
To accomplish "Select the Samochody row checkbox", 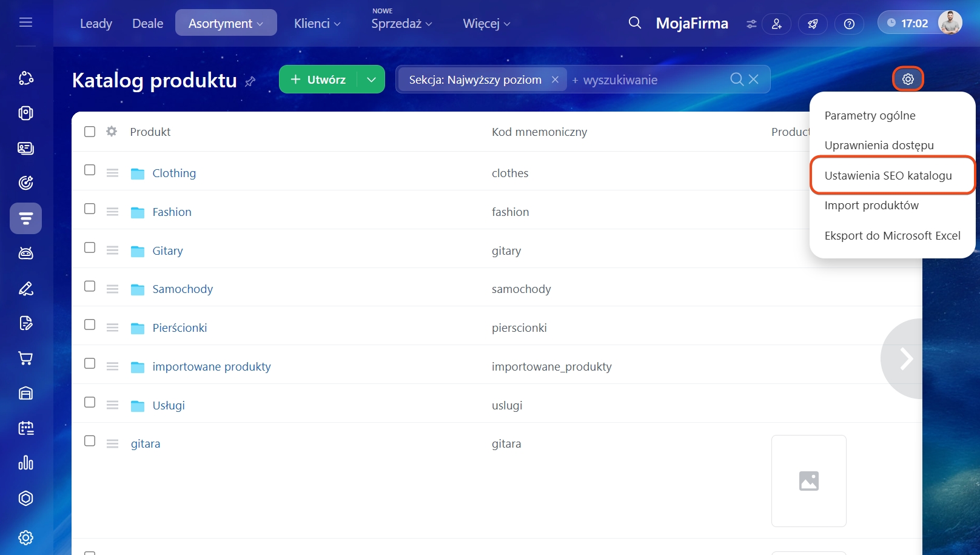I will (90, 286).
